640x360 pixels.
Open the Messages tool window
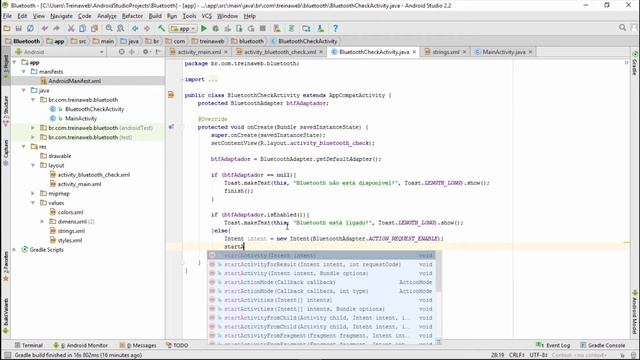(138, 345)
